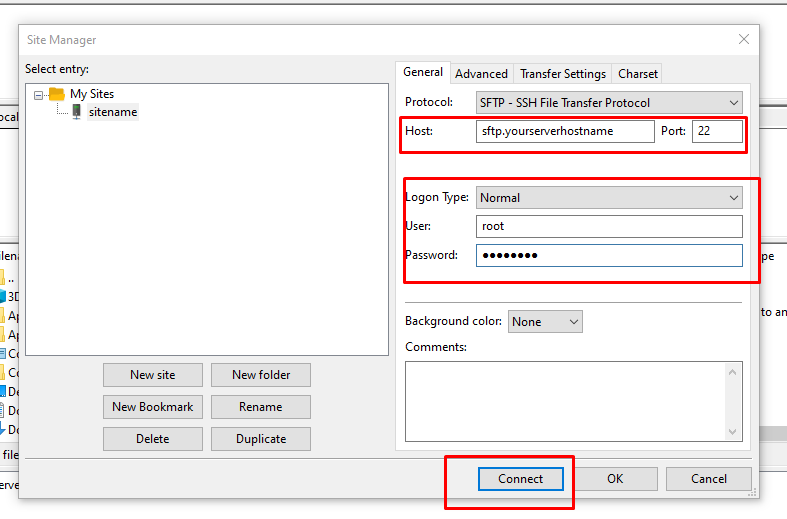Create a New folder
The image size is (787, 519).
[x=261, y=375]
